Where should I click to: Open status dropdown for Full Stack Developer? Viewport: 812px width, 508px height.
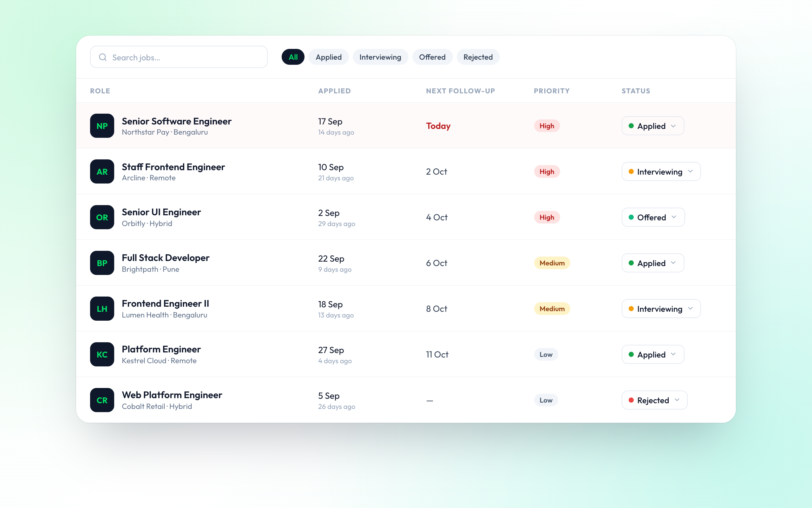click(x=653, y=263)
